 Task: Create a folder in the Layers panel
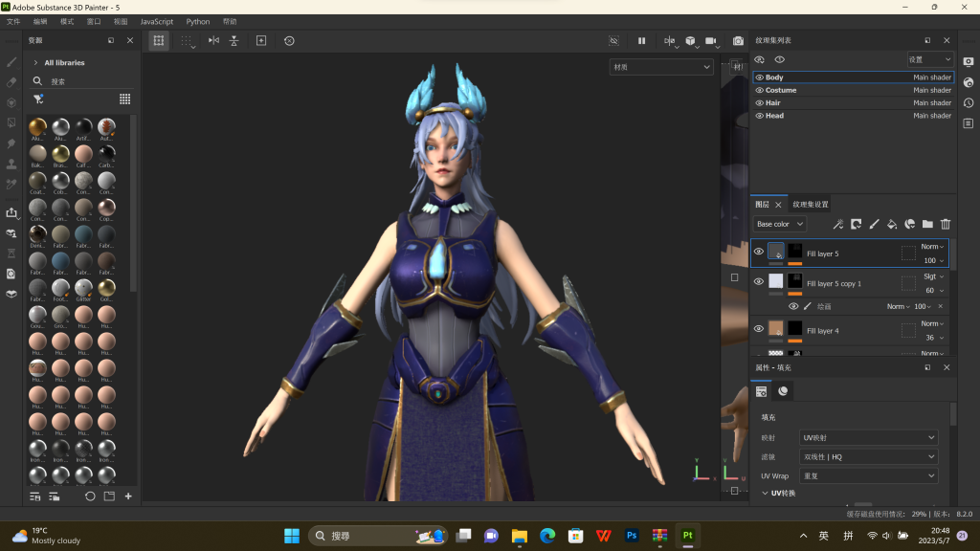pos(927,224)
